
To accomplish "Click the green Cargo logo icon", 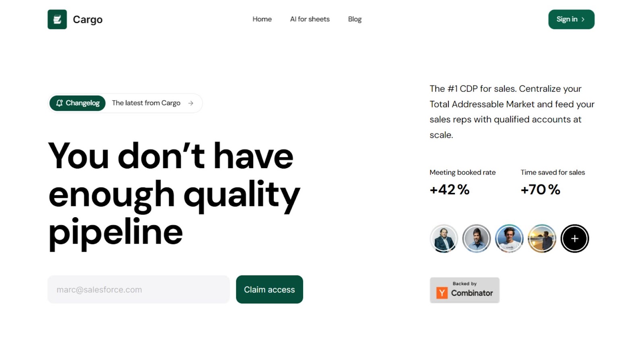I will [57, 19].
